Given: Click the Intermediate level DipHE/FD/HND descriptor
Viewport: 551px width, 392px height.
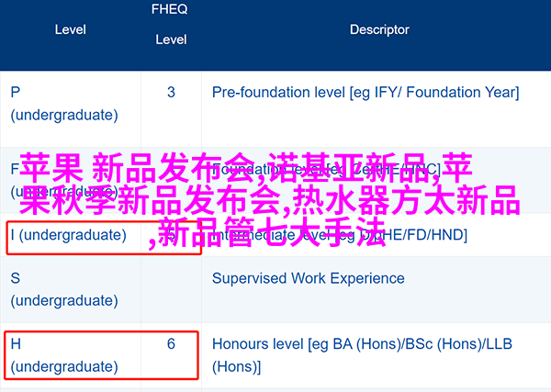Looking at the screenshot, I should (340, 235).
